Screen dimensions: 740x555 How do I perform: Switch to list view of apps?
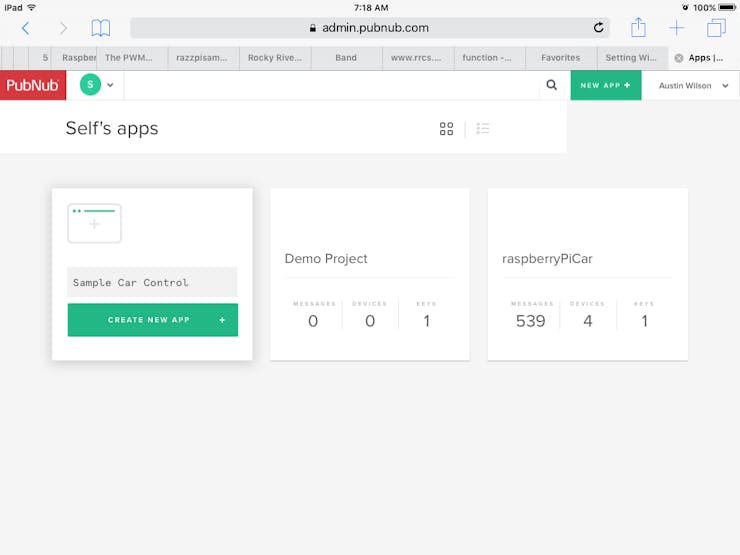click(x=483, y=128)
